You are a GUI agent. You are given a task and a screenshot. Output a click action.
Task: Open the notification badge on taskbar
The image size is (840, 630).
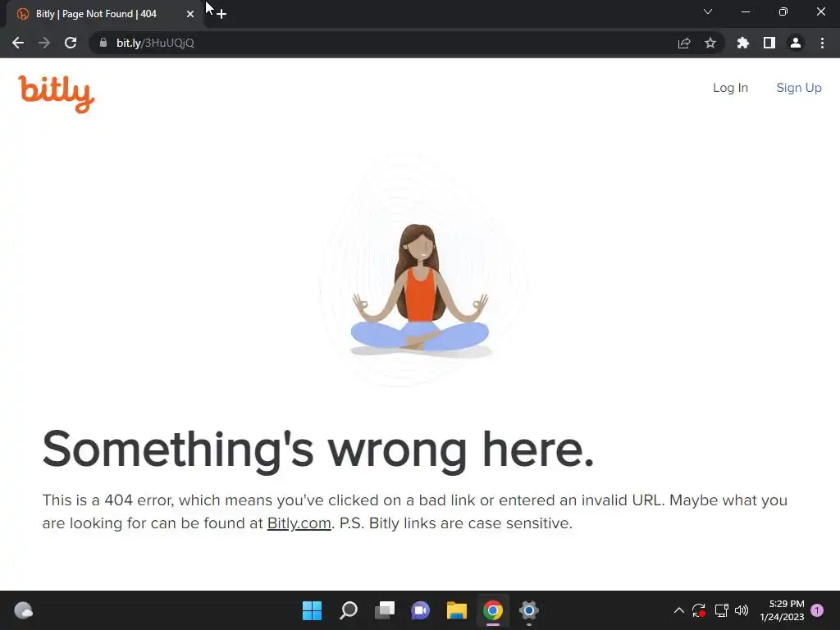coord(817,610)
